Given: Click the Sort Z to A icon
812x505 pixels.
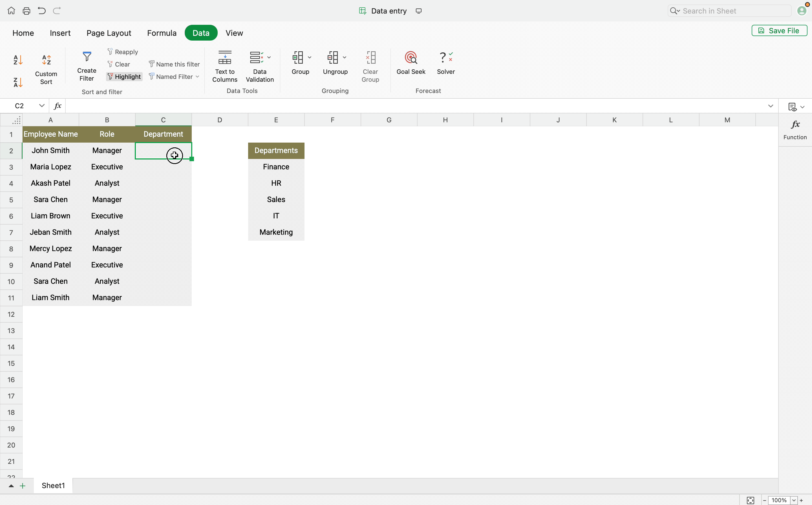Looking at the screenshot, I should (18, 82).
